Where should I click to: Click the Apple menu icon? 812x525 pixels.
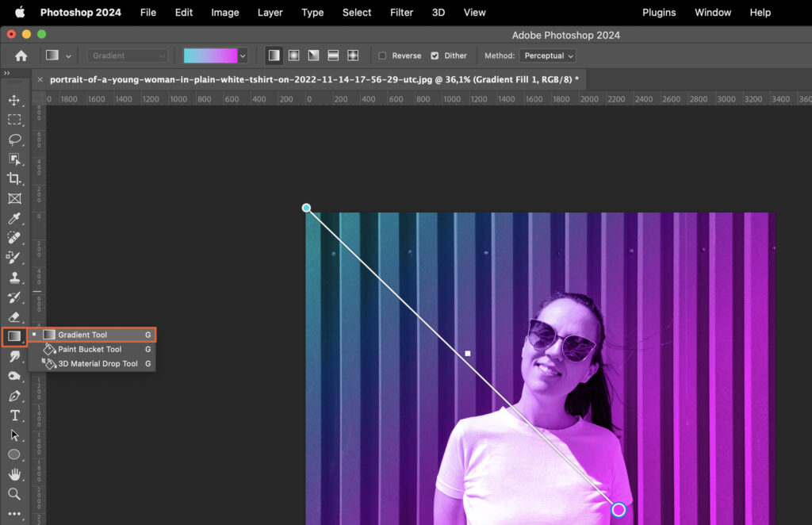[21, 12]
